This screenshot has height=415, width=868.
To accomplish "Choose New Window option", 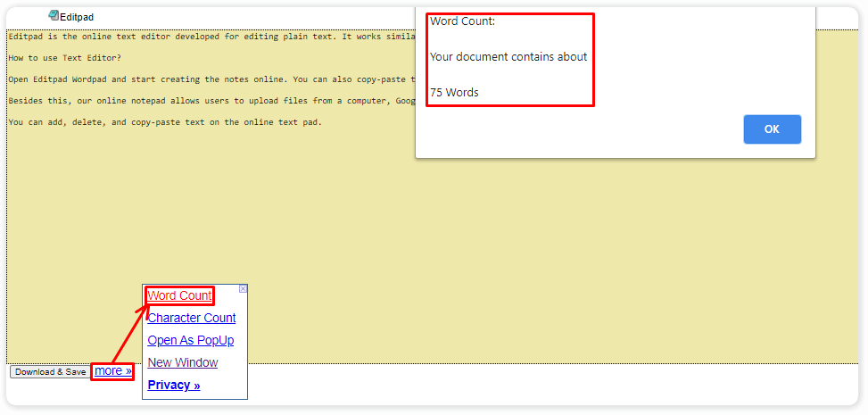I will coord(183,362).
